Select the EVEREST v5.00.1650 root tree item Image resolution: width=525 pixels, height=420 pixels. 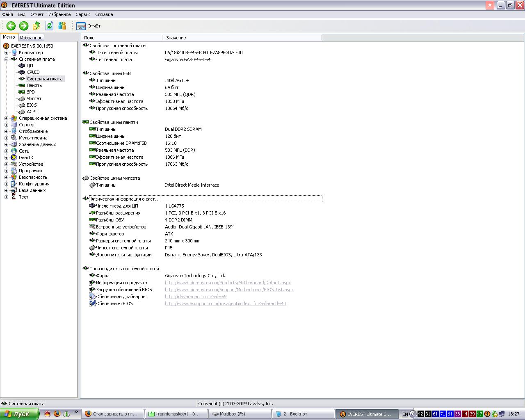point(32,46)
